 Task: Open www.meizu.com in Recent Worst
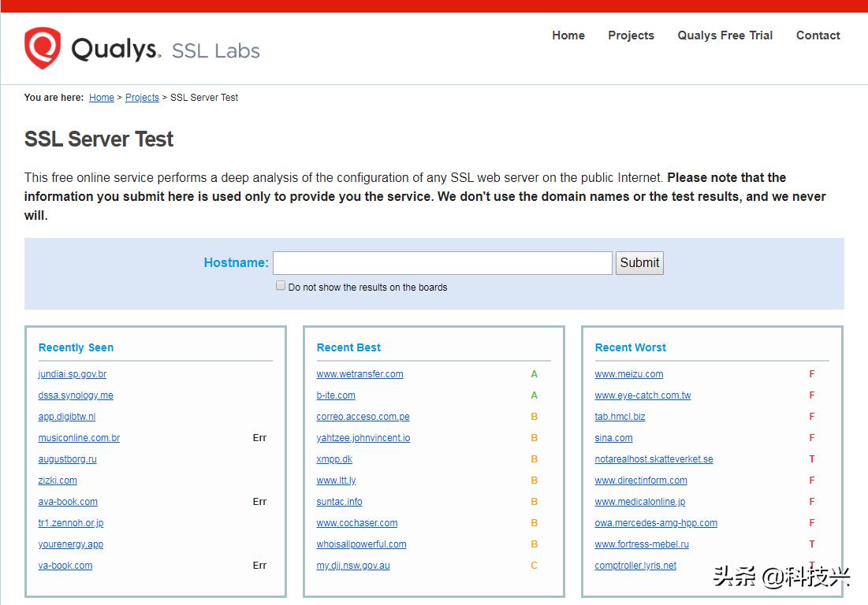628,374
